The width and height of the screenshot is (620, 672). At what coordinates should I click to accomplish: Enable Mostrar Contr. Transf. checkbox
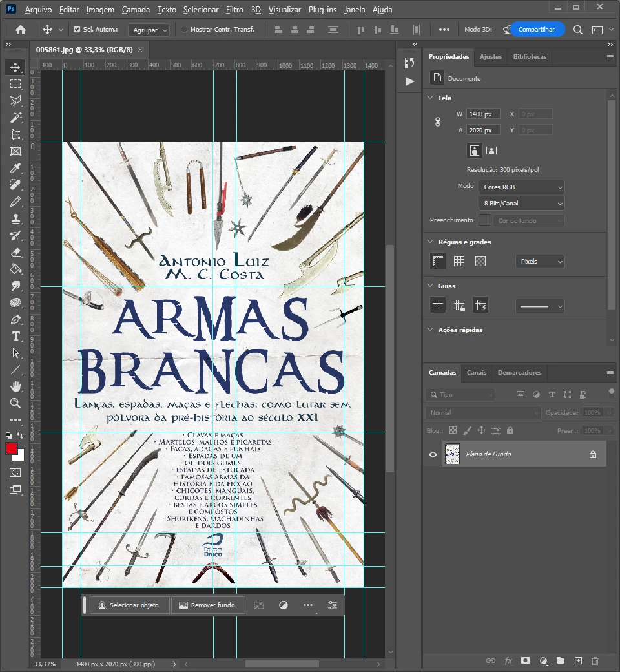pyautogui.click(x=184, y=29)
